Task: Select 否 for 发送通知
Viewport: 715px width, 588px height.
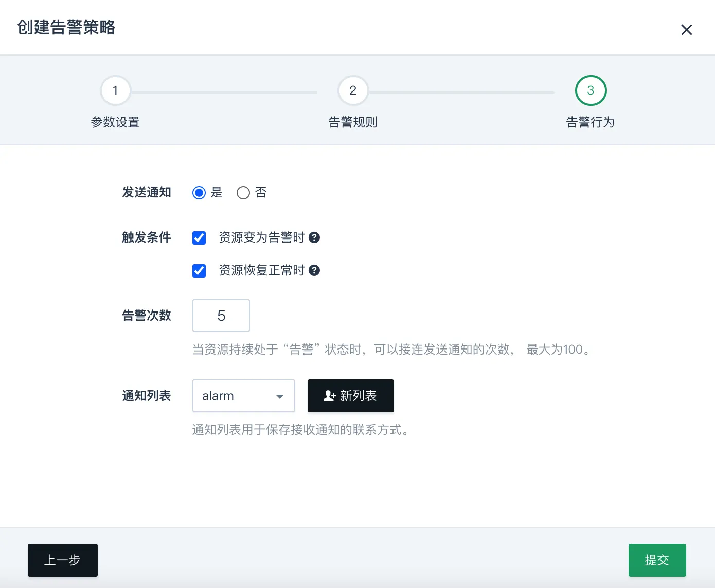Action: tap(243, 193)
